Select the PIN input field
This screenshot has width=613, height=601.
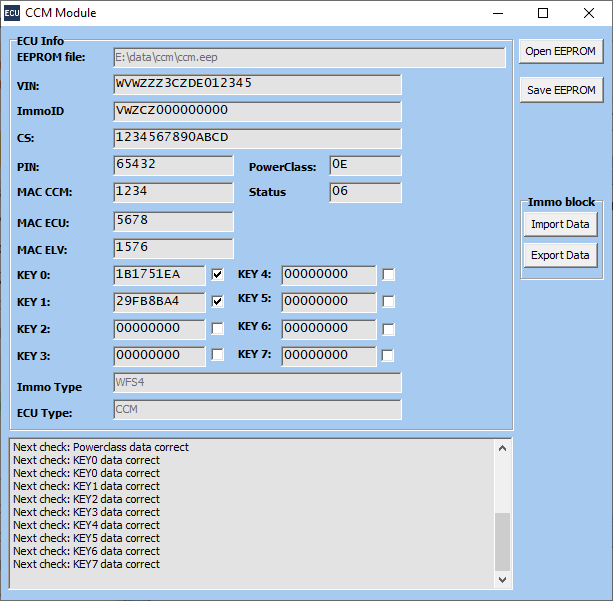(x=173, y=165)
